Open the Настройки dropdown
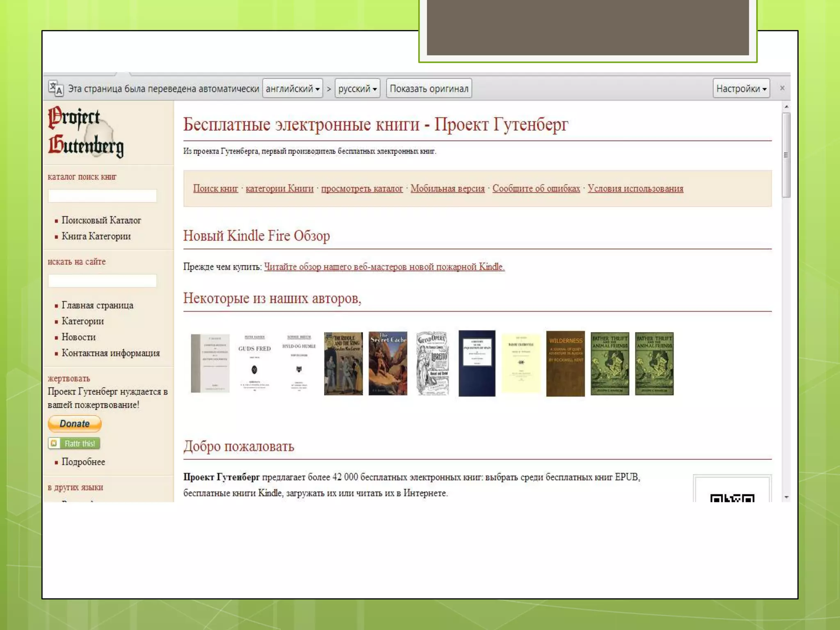Screen dimensions: 840x630 tap(741, 89)
